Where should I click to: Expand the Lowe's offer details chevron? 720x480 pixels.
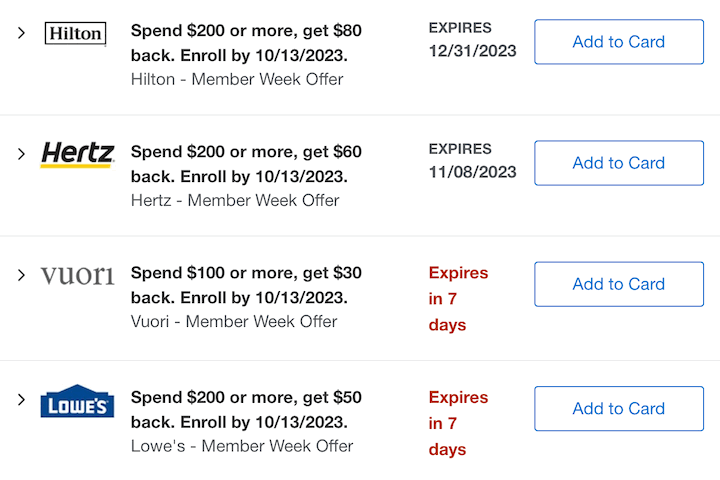pos(21,400)
